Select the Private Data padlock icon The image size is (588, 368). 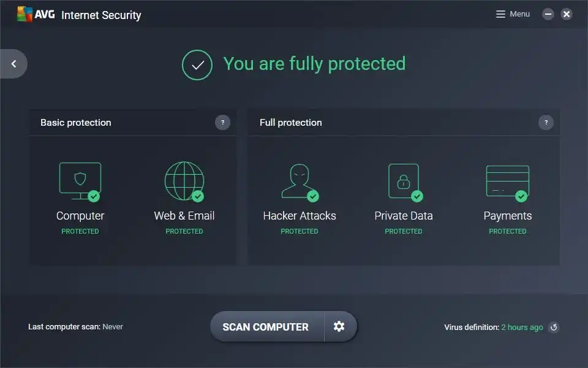(404, 180)
